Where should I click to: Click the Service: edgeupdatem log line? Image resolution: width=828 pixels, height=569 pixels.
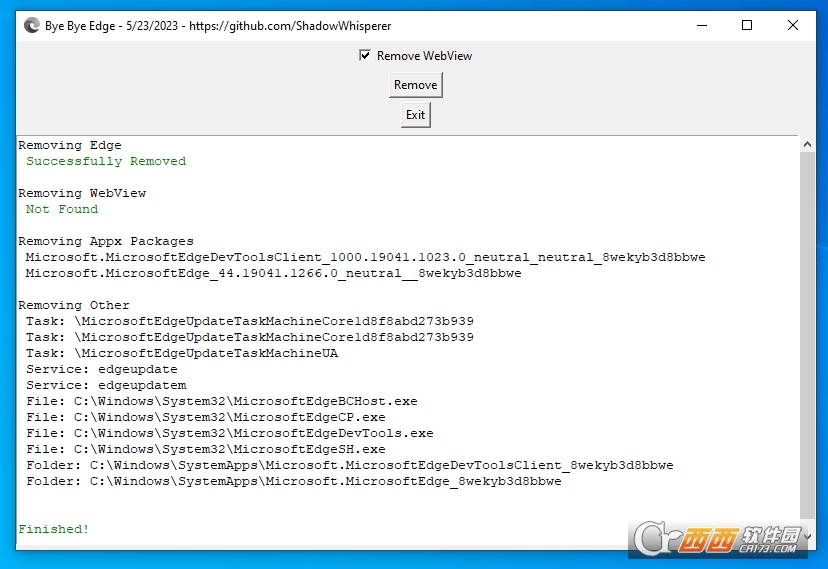[106, 385]
